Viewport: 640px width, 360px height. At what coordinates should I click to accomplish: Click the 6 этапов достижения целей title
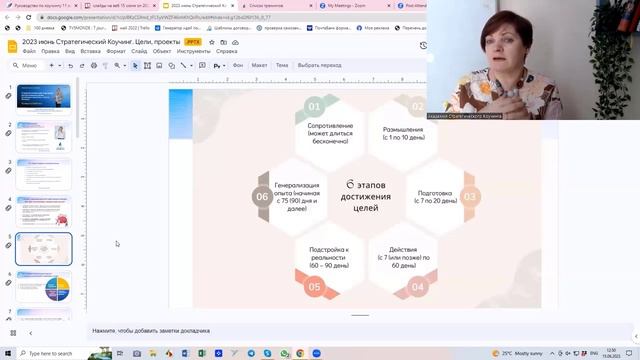366,196
